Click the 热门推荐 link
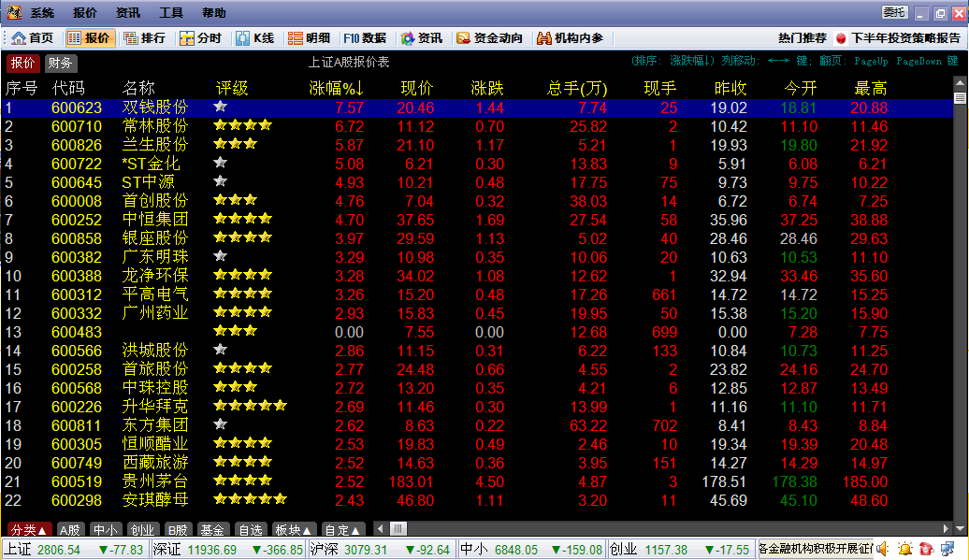This screenshot has width=969, height=560. point(803,38)
